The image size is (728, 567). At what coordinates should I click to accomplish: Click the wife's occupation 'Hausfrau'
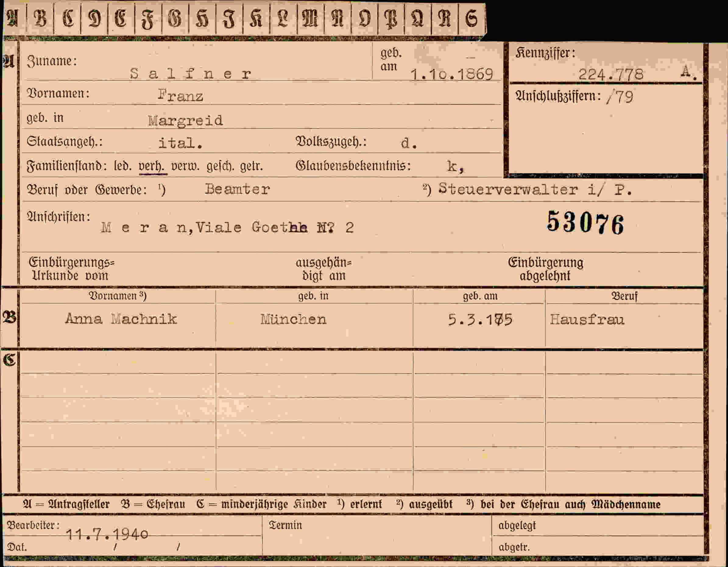click(x=587, y=319)
